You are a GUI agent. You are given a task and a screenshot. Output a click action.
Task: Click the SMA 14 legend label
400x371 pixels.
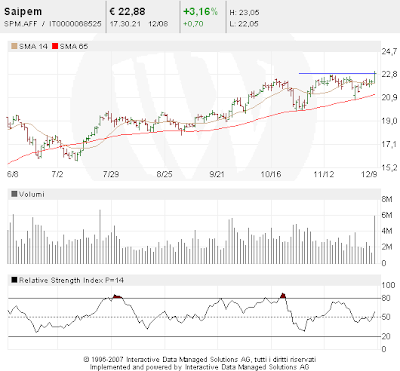tap(33, 46)
